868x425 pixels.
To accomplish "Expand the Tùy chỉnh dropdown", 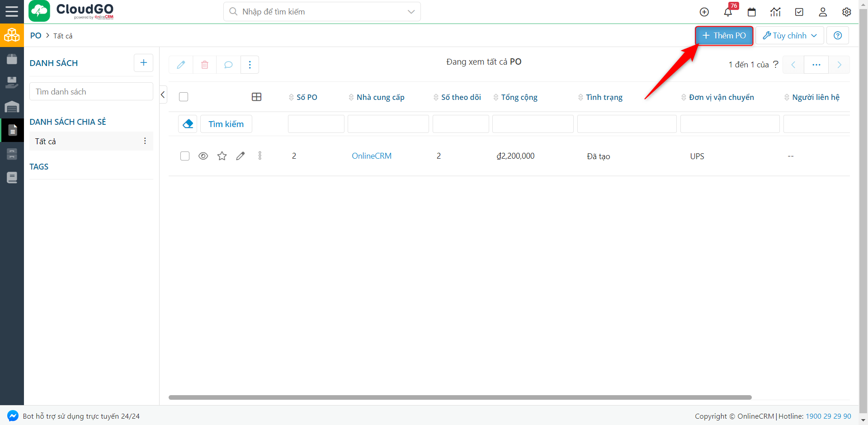I will [x=789, y=36].
